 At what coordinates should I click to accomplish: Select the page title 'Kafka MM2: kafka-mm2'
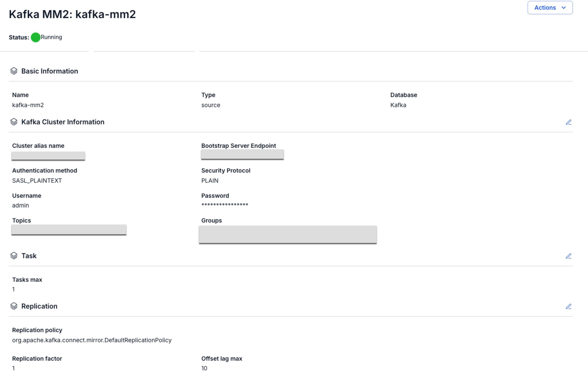[72, 14]
